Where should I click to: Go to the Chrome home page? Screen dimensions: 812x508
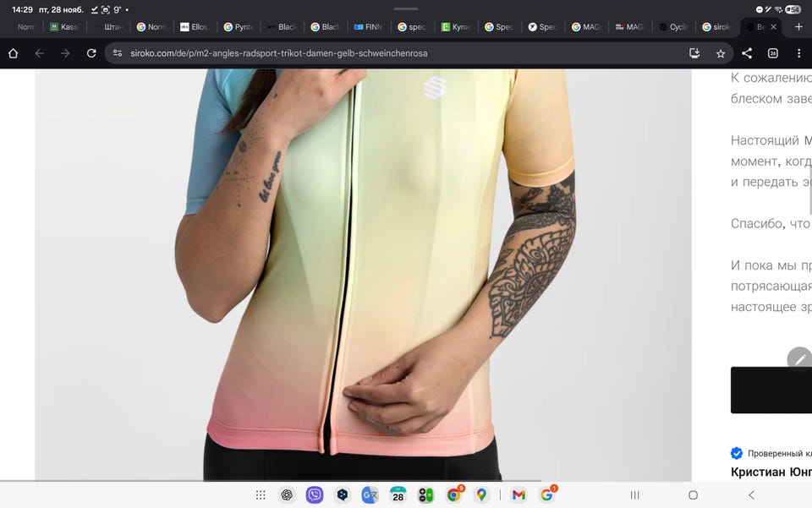(13, 53)
